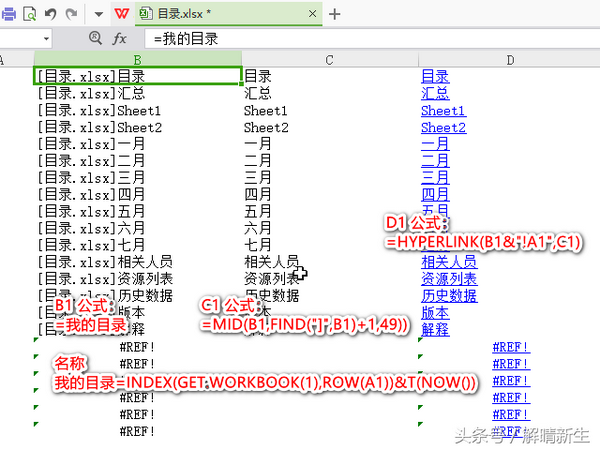Open the fx insert function button

(119, 38)
